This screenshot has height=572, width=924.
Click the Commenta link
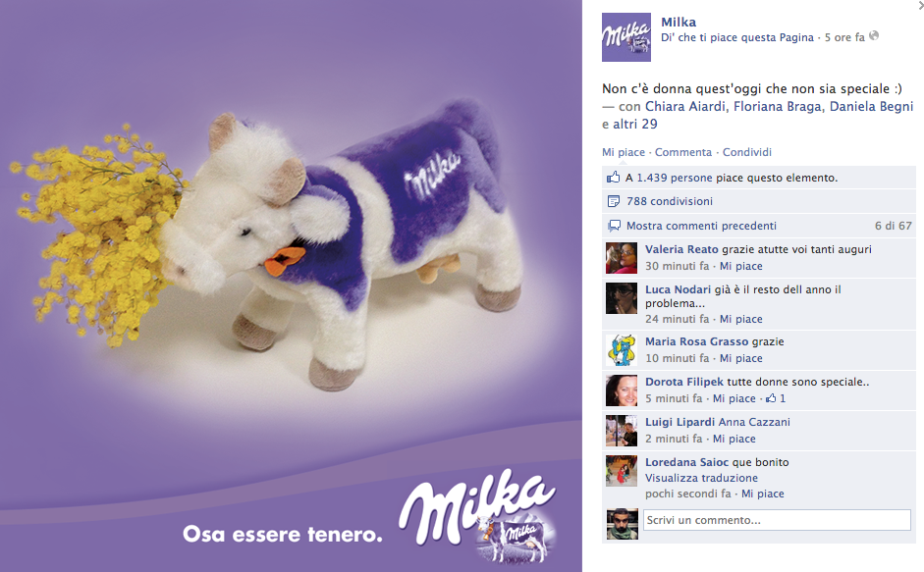[683, 152]
